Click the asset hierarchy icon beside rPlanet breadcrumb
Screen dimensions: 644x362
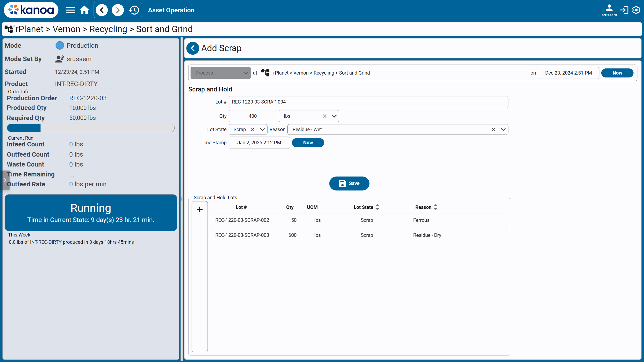pos(10,29)
